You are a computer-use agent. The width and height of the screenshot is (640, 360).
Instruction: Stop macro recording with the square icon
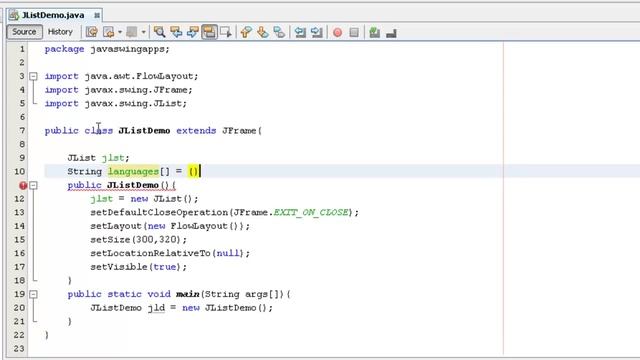coord(354,32)
